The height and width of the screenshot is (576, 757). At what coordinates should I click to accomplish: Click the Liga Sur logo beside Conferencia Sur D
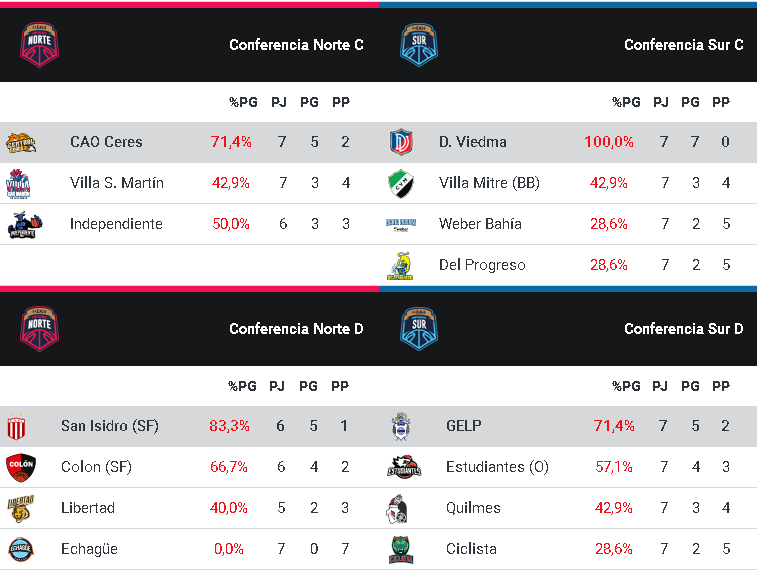pos(419,328)
